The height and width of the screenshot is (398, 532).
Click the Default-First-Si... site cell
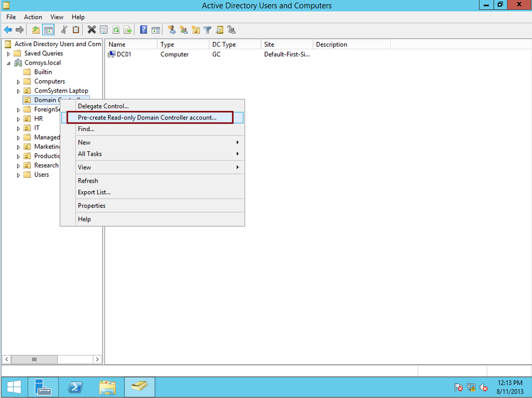pyautogui.click(x=287, y=54)
